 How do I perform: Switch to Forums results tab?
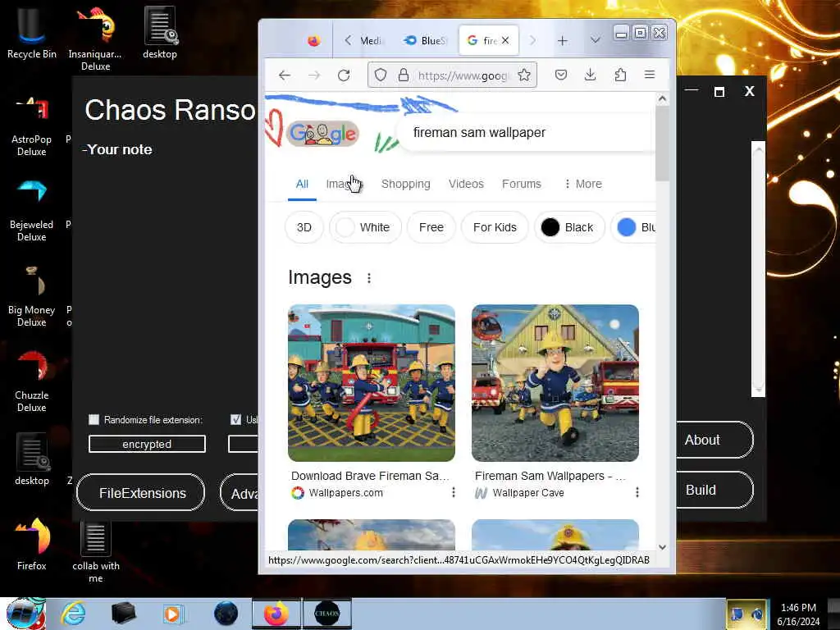pos(521,185)
